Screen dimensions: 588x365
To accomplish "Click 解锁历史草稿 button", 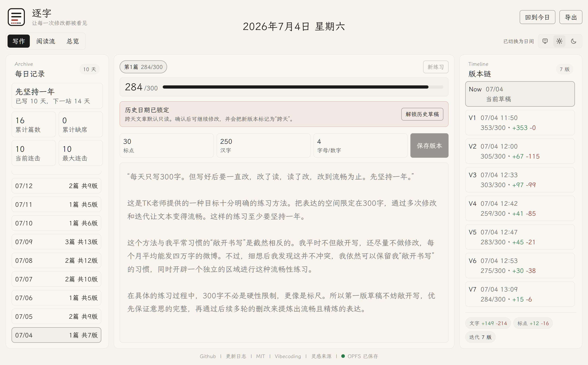I will coord(422,114).
